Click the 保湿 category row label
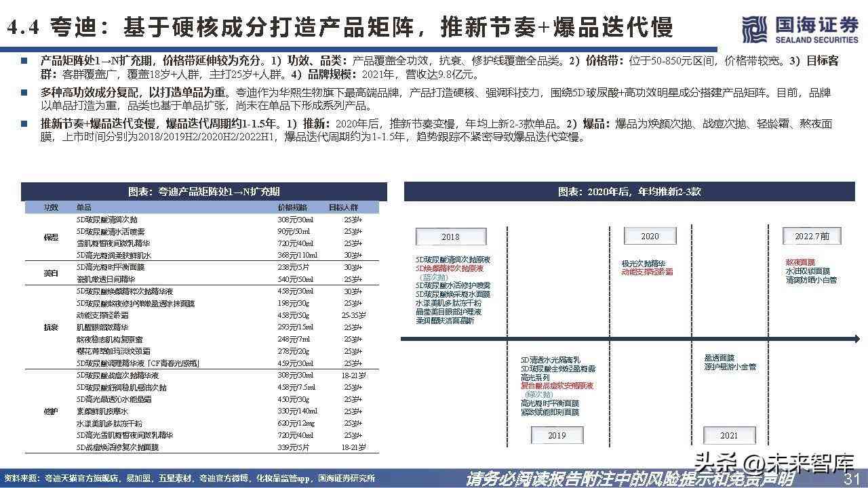 pos(51,237)
